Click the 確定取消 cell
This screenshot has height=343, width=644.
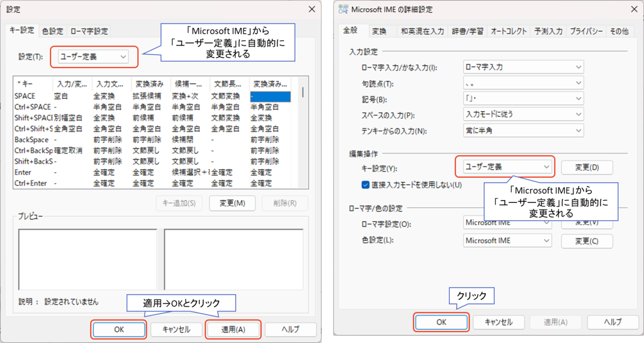click(x=68, y=150)
